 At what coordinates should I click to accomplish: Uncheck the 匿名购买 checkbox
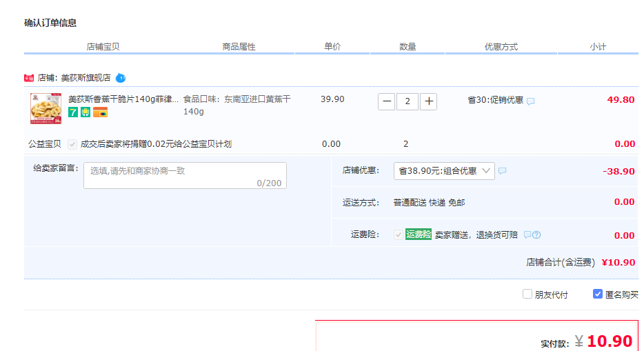pos(598,294)
